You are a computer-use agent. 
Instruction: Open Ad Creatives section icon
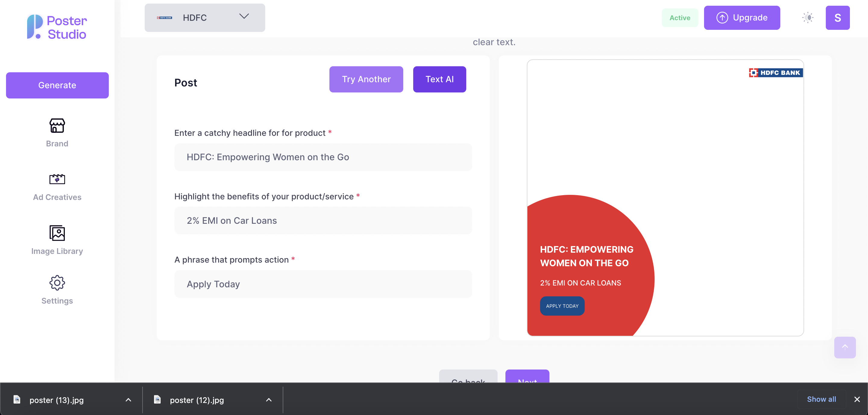(x=57, y=179)
